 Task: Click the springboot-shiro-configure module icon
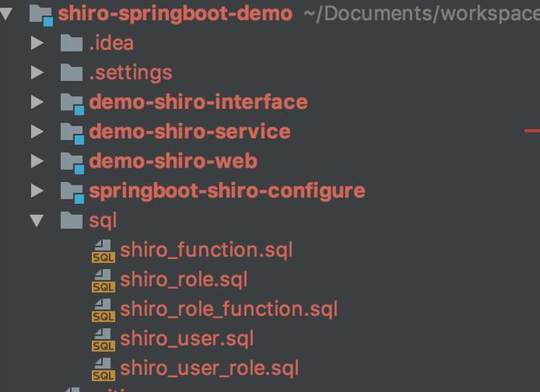(73, 193)
